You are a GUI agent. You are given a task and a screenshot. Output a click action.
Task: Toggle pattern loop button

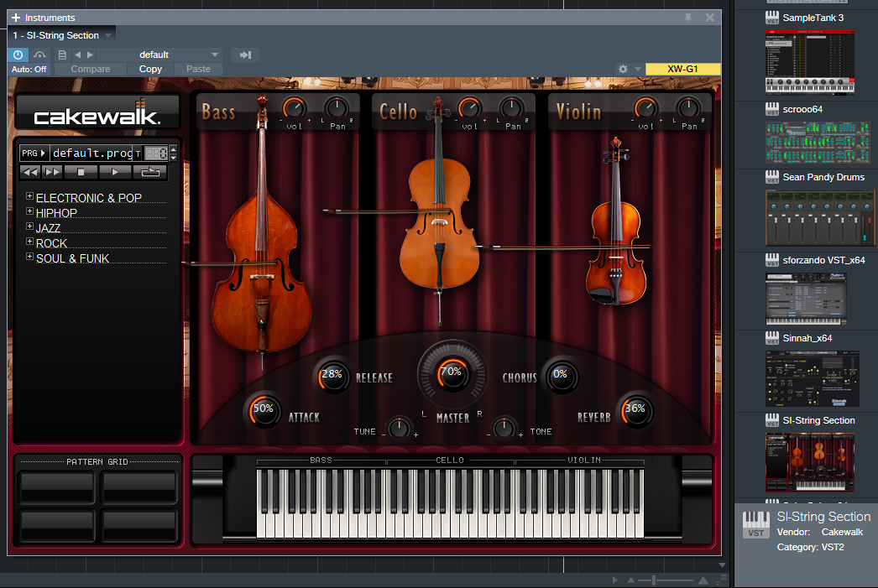(150, 172)
